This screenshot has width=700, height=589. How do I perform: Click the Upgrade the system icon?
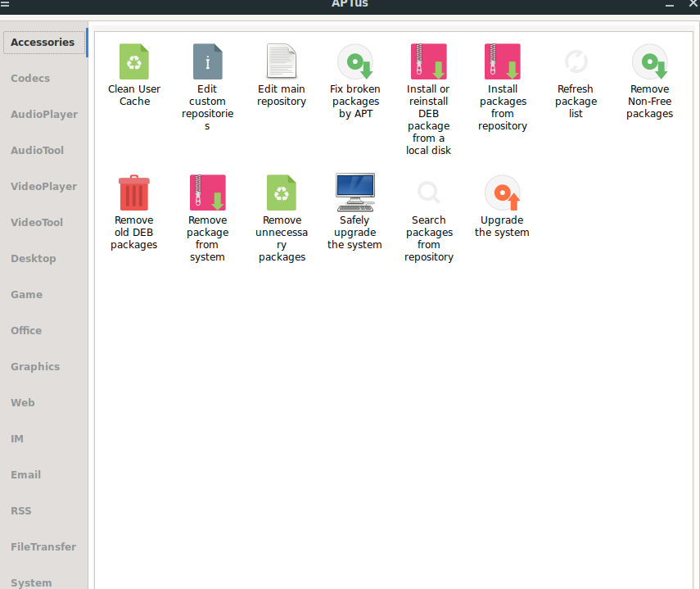point(503,193)
